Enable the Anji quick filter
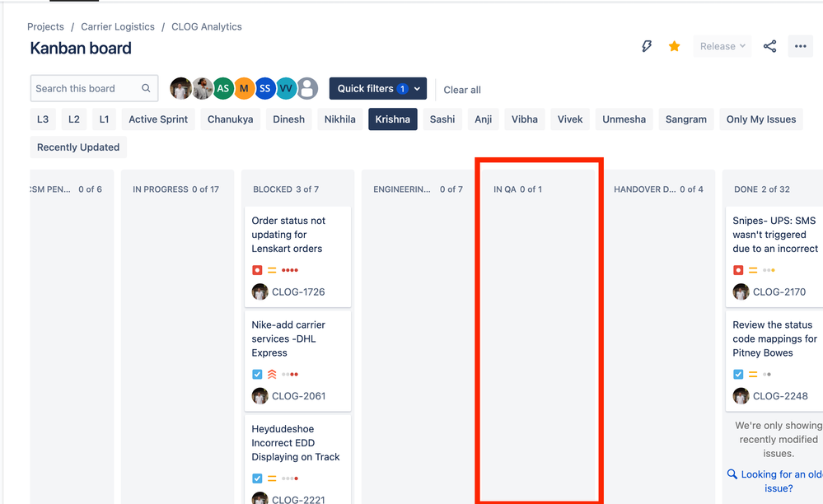 (x=484, y=119)
